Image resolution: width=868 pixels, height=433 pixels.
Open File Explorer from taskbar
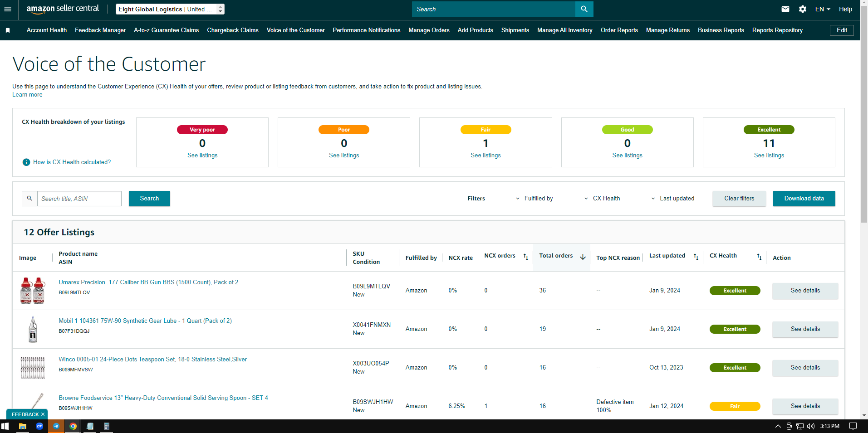click(x=22, y=426)
